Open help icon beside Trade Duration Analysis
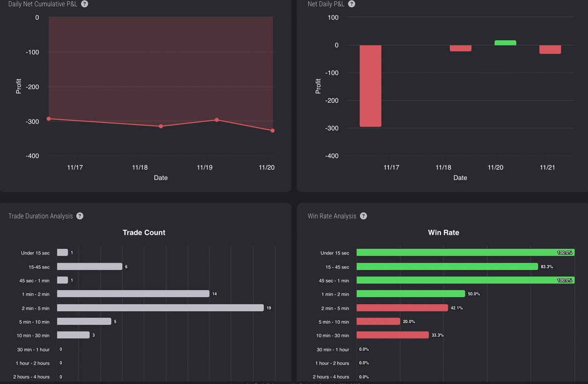This screenshot has width=588, height=384. coord(80,216)
